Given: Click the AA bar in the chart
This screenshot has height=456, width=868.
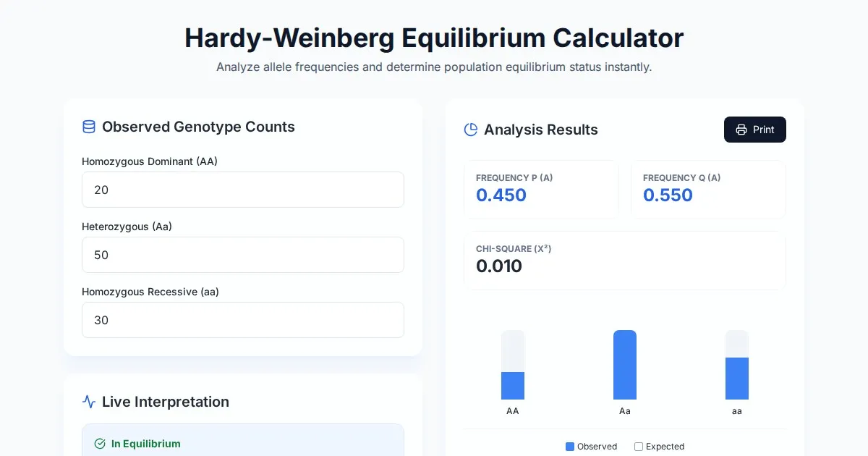Looking at the screenshot, I should pyautogui.click(x=513, y=385).
